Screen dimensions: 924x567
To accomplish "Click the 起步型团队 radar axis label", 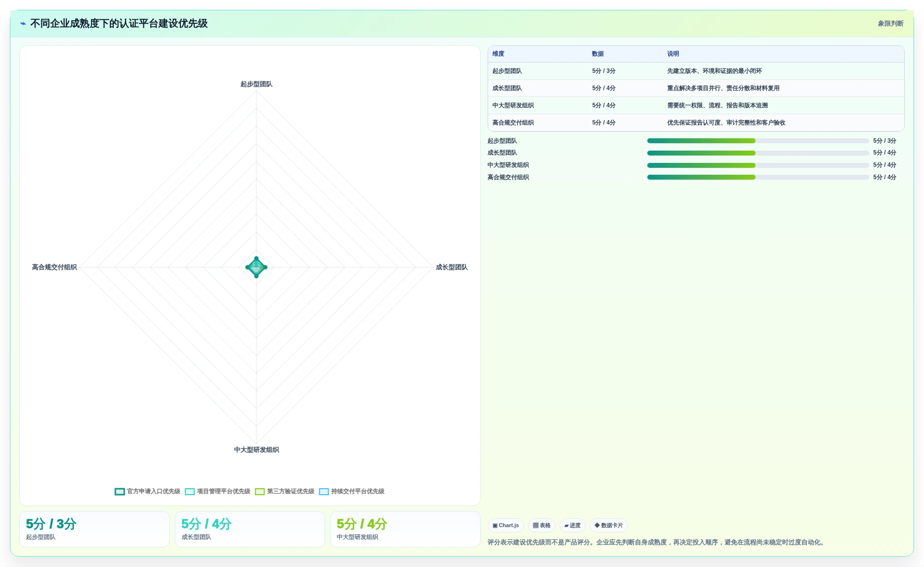I will pos(256,84).
